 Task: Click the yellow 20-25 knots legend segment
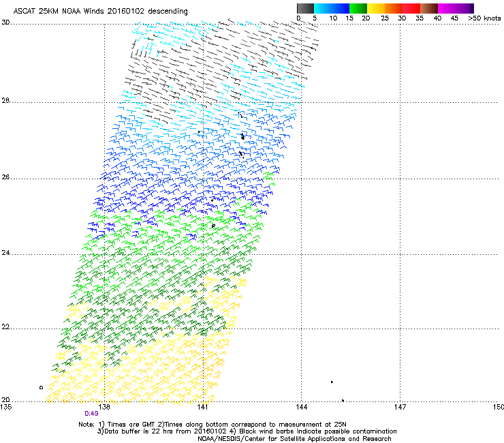pyautogui.click(x=376, y=8)
